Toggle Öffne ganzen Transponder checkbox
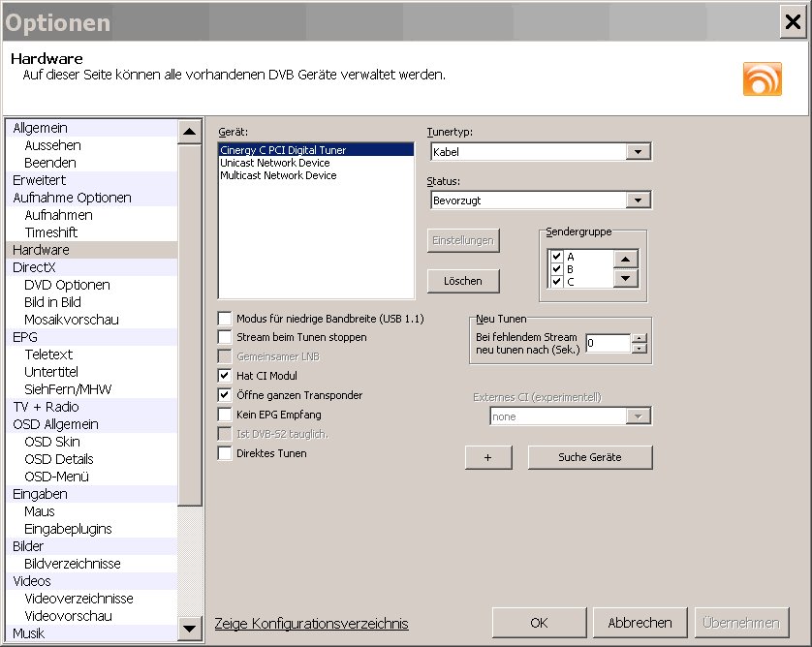This screenshot has width=812, height=647. coord(225,395)
